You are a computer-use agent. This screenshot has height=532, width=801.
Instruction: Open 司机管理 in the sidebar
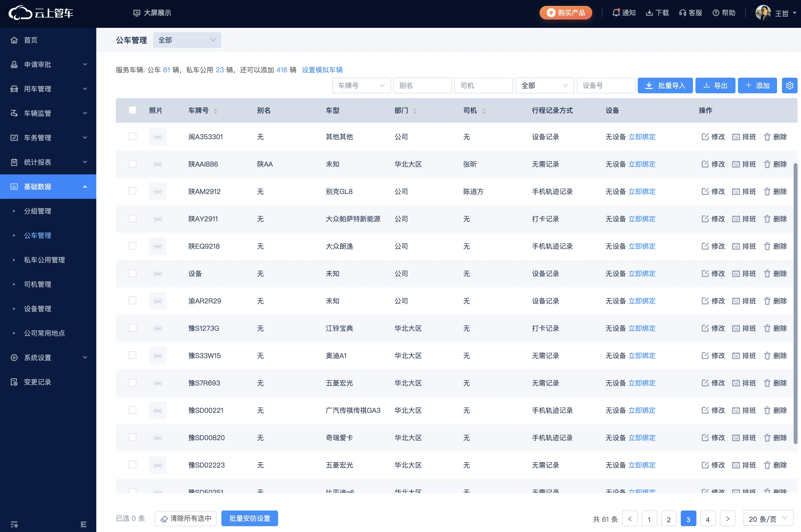click(38, 284)
